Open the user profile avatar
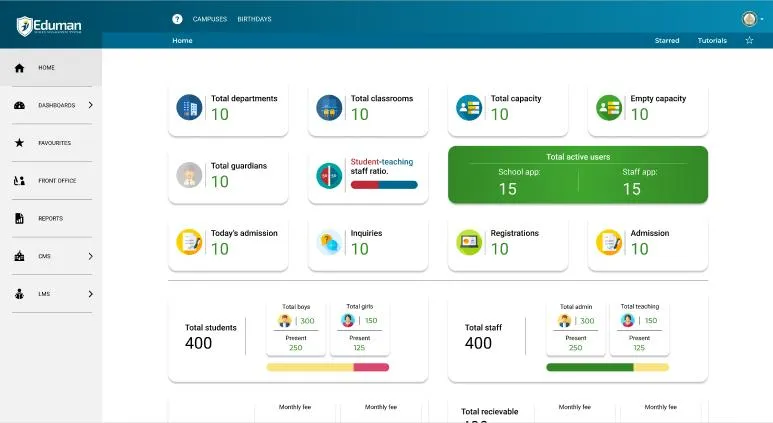 [x=750, y=19]
